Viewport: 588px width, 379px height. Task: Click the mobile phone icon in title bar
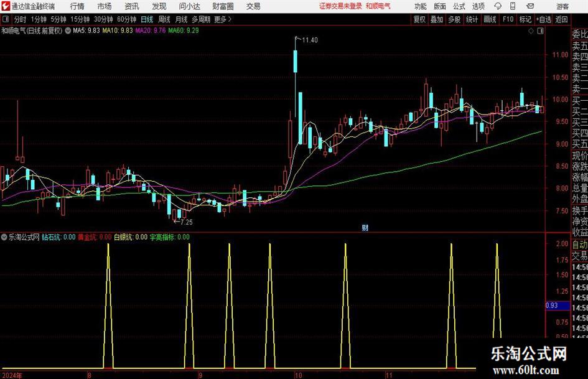(x=513, y=6)
